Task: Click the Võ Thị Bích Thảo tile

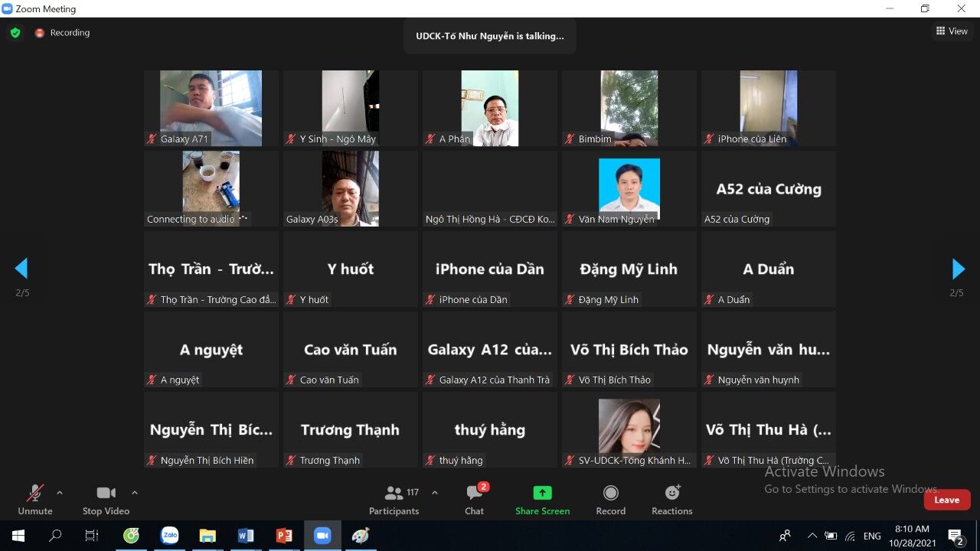Action: coord(629,349)
